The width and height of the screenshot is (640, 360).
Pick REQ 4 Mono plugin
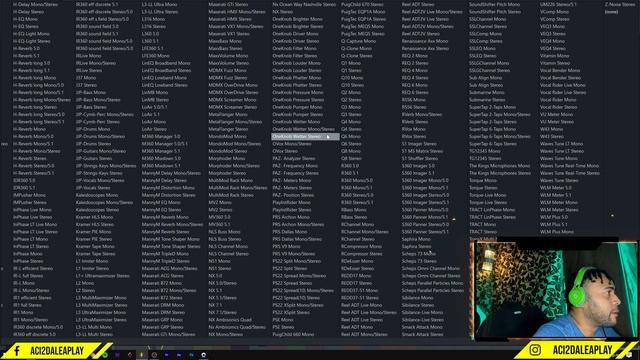tap(415, 70)
